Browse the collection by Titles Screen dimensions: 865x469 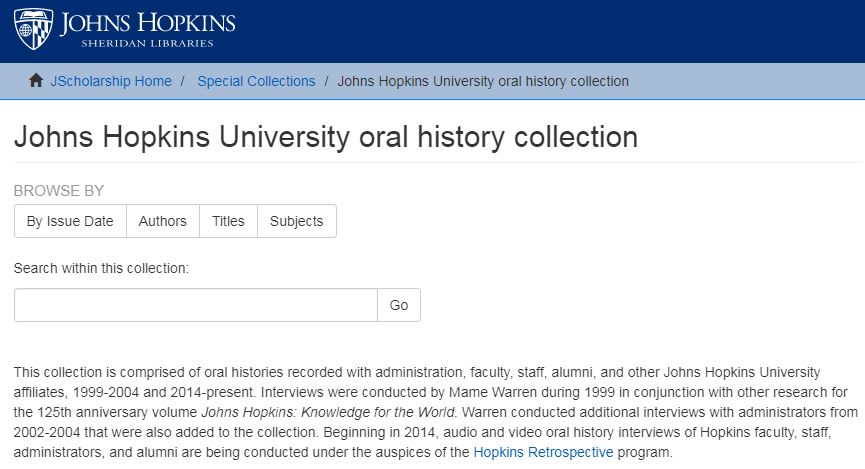228,221
